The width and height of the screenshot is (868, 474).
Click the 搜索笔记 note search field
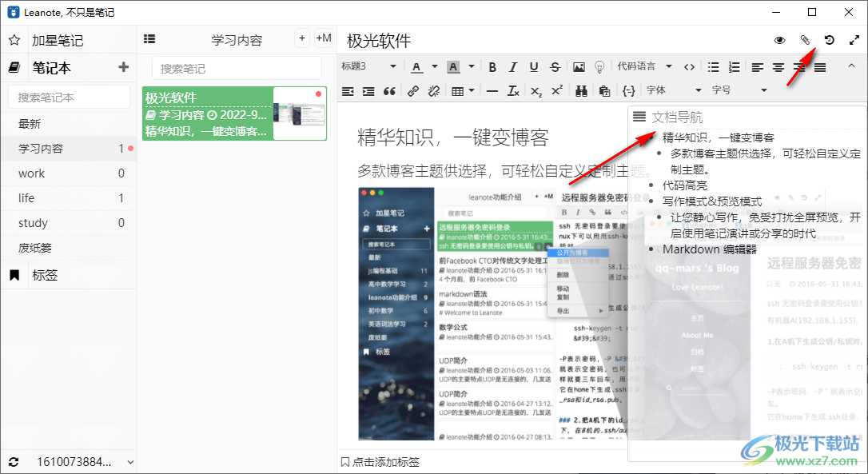click(x=237, y=68)
